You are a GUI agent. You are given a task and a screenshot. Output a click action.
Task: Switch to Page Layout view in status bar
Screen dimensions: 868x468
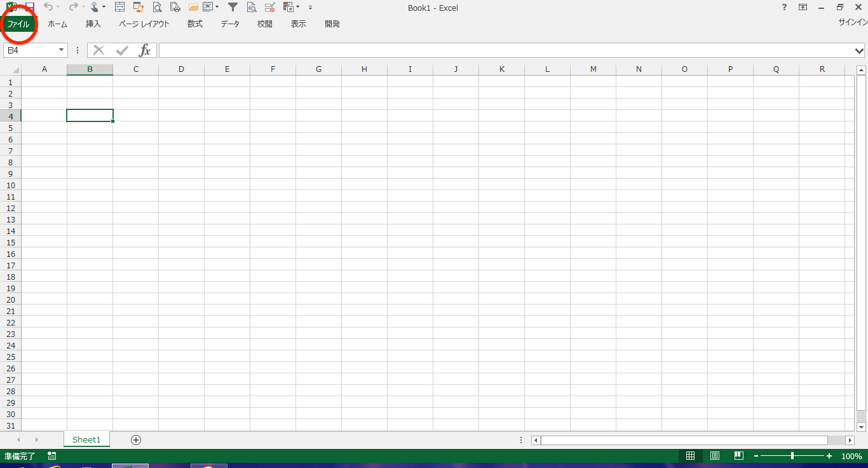[715, 456]
